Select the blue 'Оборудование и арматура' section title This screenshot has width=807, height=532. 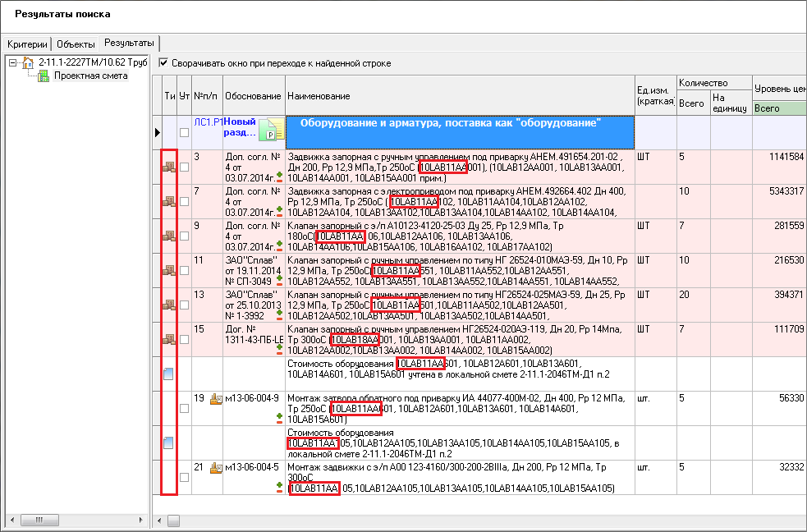click(x=460, y=132)
